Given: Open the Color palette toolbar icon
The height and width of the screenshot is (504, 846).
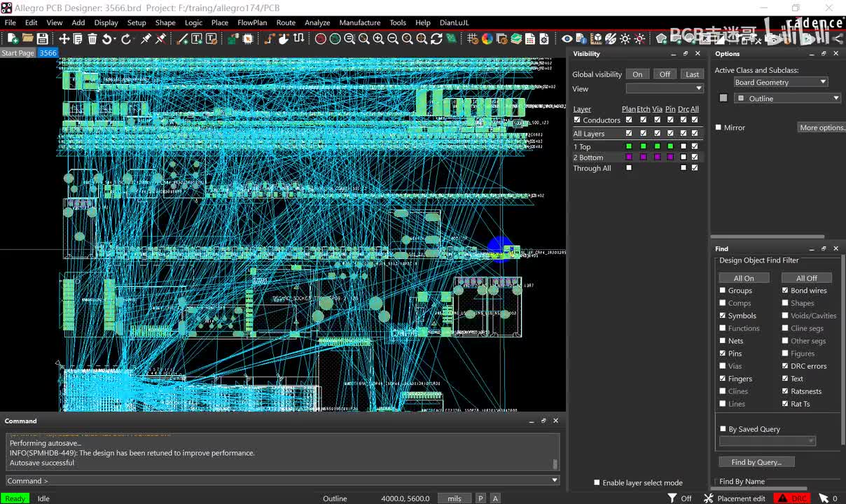Looking at the screenshot, I should [487, 39].
